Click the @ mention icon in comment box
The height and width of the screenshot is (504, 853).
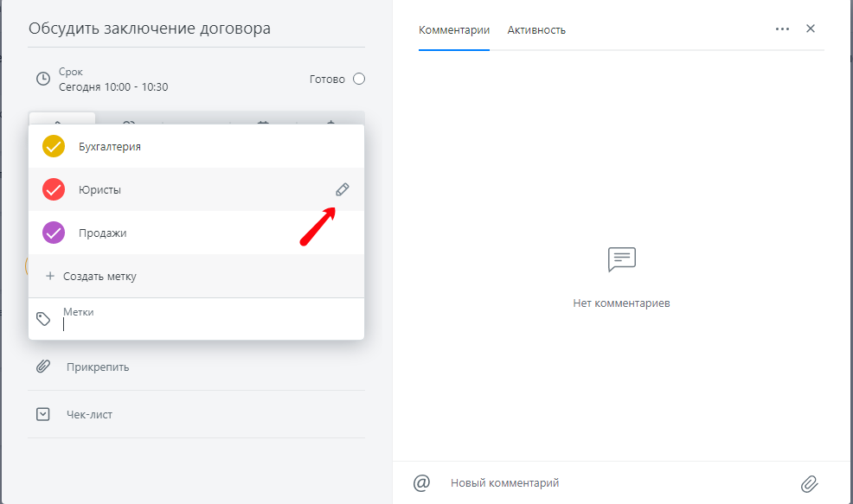pos(421,482)
